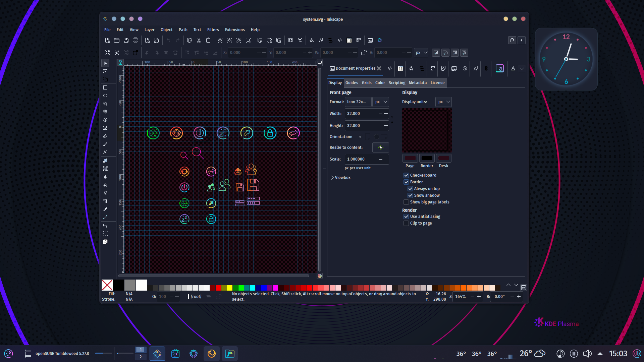This screenshot has height=362, width=644.
Task: Select the Selector arrow tool
Action: pyautogui.click(x=105, y=63)
